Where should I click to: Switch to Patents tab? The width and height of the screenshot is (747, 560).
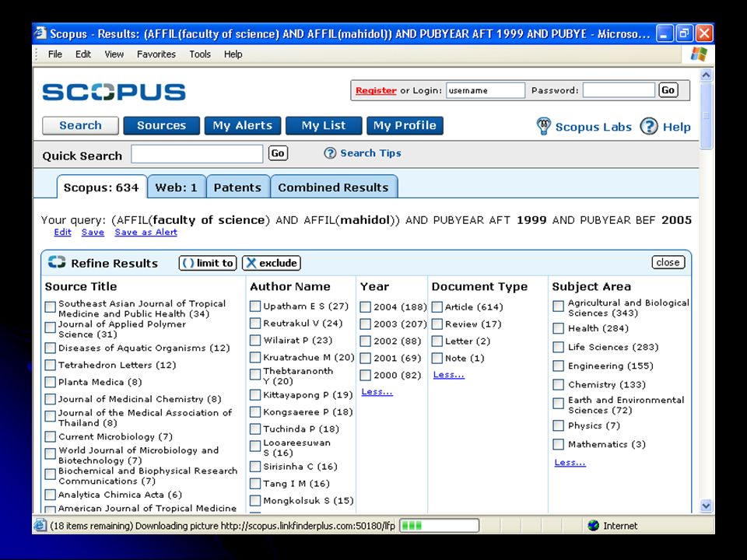tap(238, 187)
